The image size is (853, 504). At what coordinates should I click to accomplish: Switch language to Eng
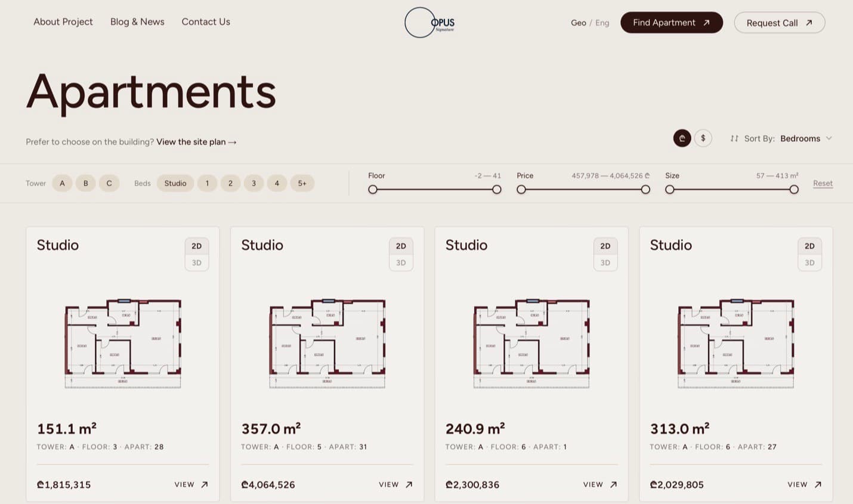tap(602, 23)
